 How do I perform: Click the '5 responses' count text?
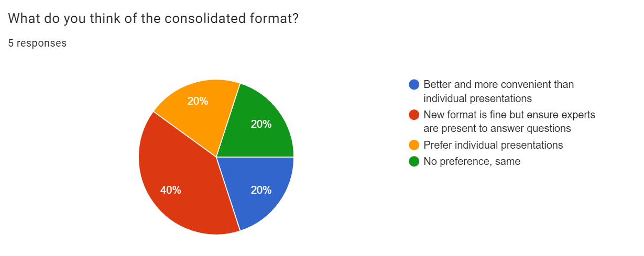[37, 43]
